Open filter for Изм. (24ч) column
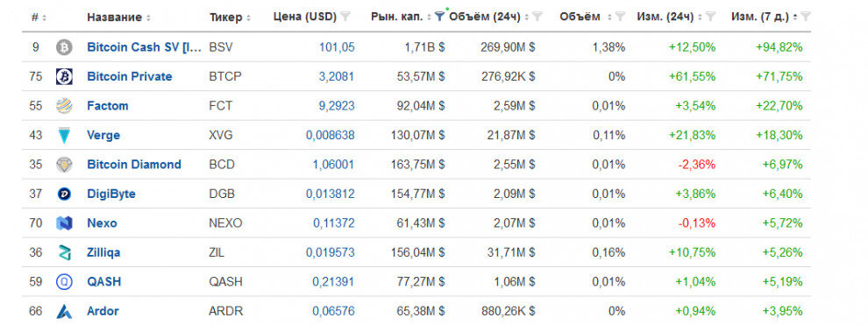868x325 pixels. pyautogui.click(x=711, y=18)
